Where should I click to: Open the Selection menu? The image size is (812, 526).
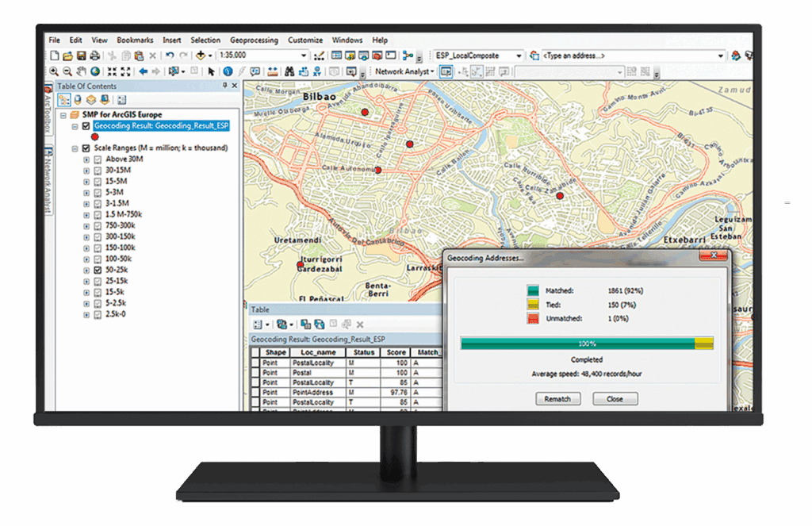(205, 40)
